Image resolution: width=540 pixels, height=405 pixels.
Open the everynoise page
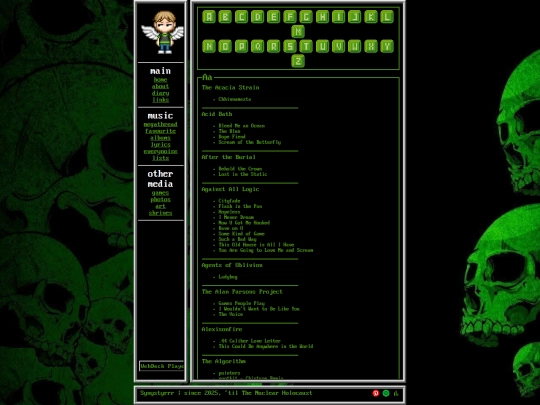(x=160, y=151)
